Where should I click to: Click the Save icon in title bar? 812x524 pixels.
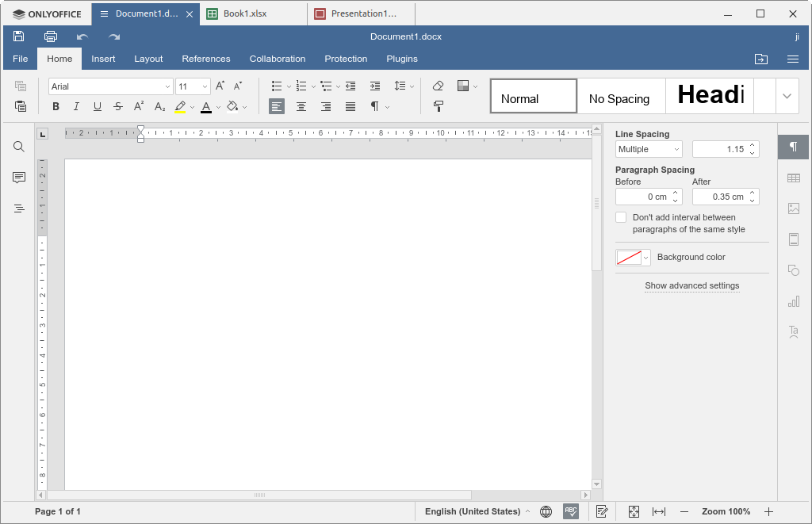tap(19, 36)
